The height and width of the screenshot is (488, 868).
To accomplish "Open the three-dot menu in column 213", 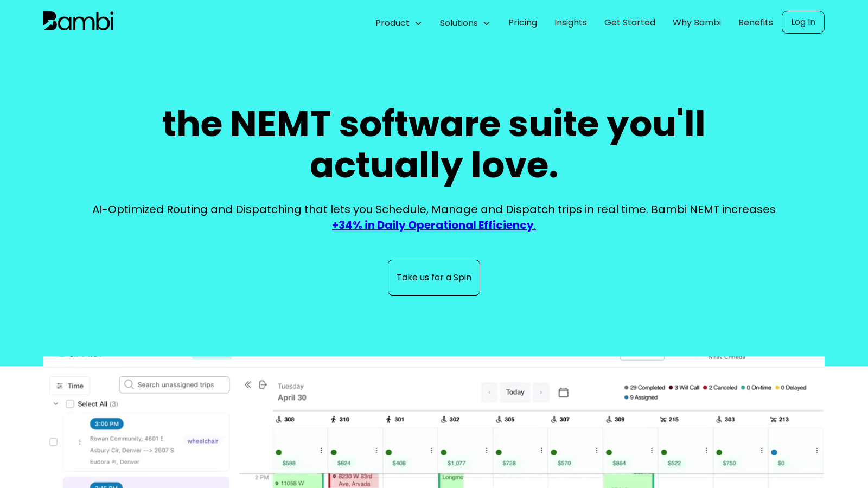I will pyautogui.click(x=816, y=451).
